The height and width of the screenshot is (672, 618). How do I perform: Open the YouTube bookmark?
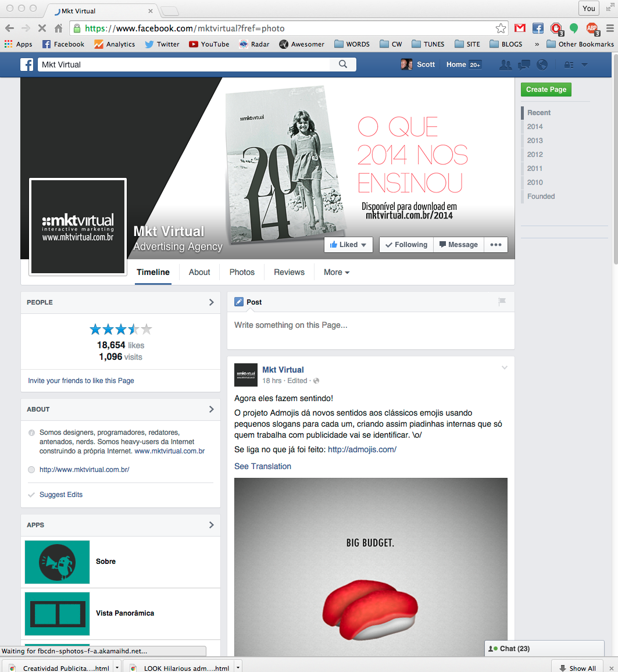(x=209, y=44)
